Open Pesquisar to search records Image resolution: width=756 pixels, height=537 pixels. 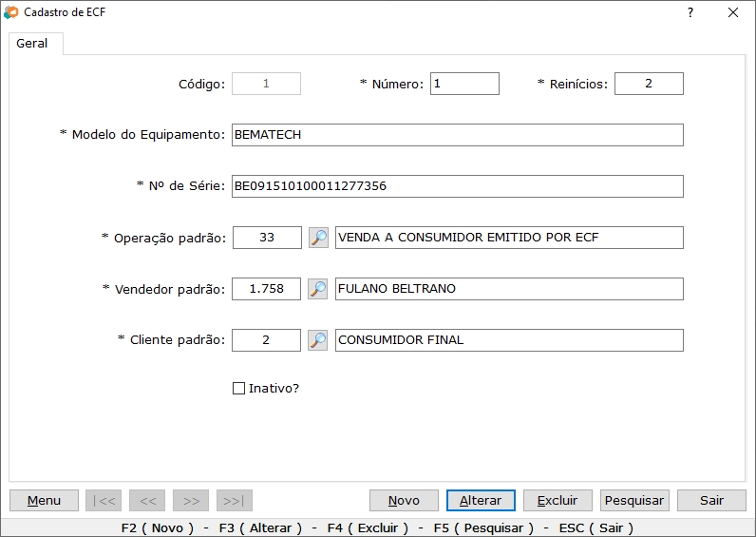coord(634,501)
